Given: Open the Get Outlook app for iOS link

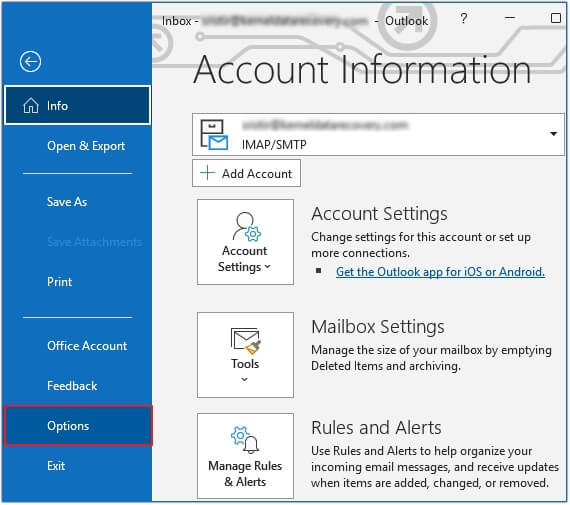Looking at the screenshot, I should [440, 272].
